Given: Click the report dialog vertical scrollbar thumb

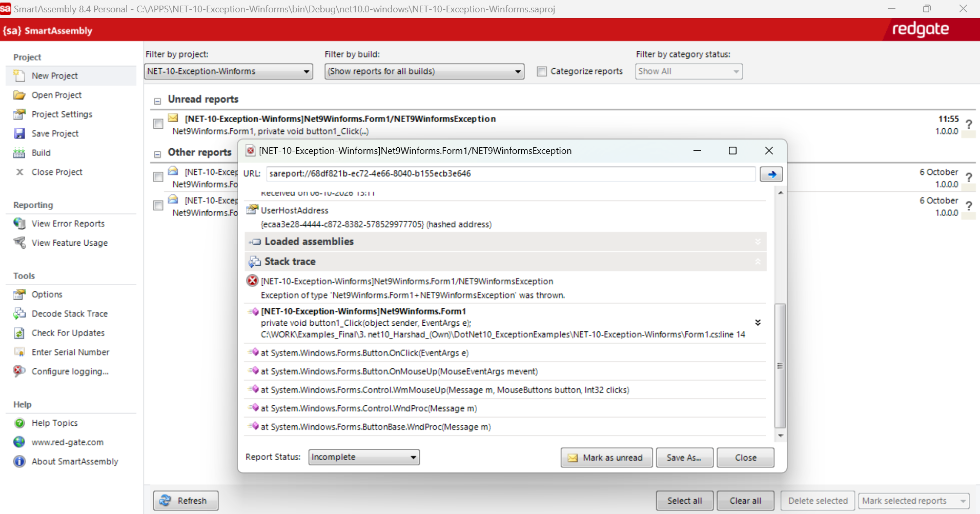Looking at the screenshot, I should click(780, 366).
